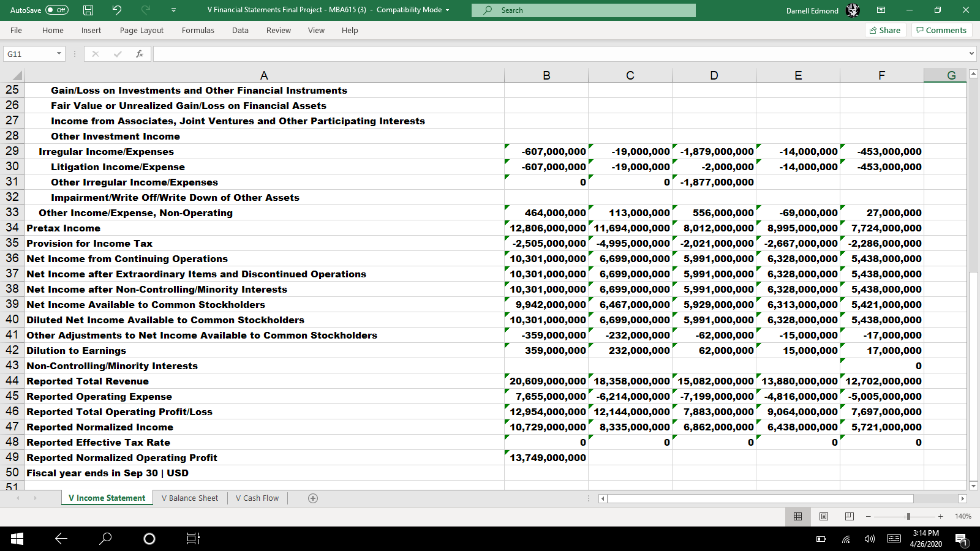
Task: Open Ribbon Display Options icon
Action: click(881, 10)
